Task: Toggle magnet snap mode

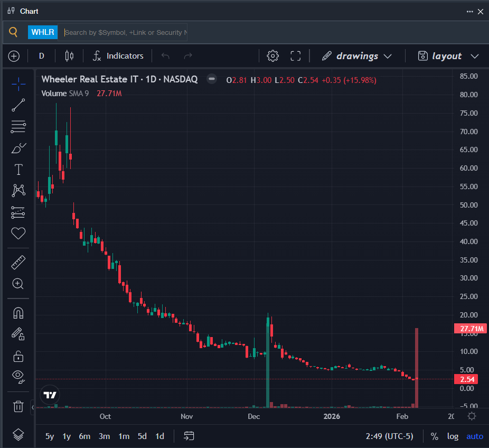Action: coord(18,313)
